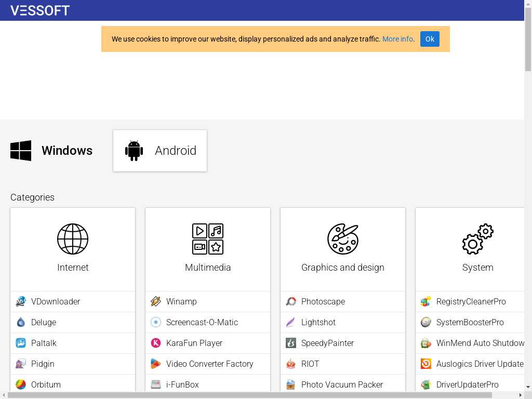532x399 pixels.
Task: Click the Pidgin app icon
Action: pos(21,364)
